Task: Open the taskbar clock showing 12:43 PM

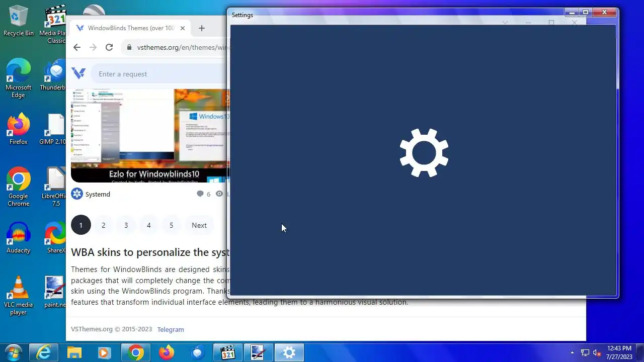Action: pos(619,352)
